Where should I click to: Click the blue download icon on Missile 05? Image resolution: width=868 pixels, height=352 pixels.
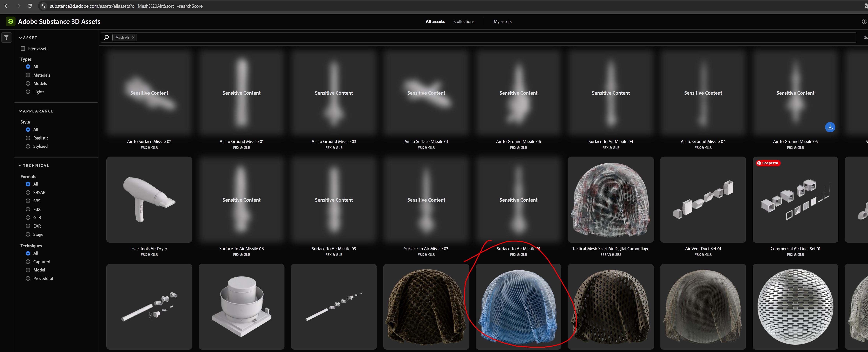[830, 127]
